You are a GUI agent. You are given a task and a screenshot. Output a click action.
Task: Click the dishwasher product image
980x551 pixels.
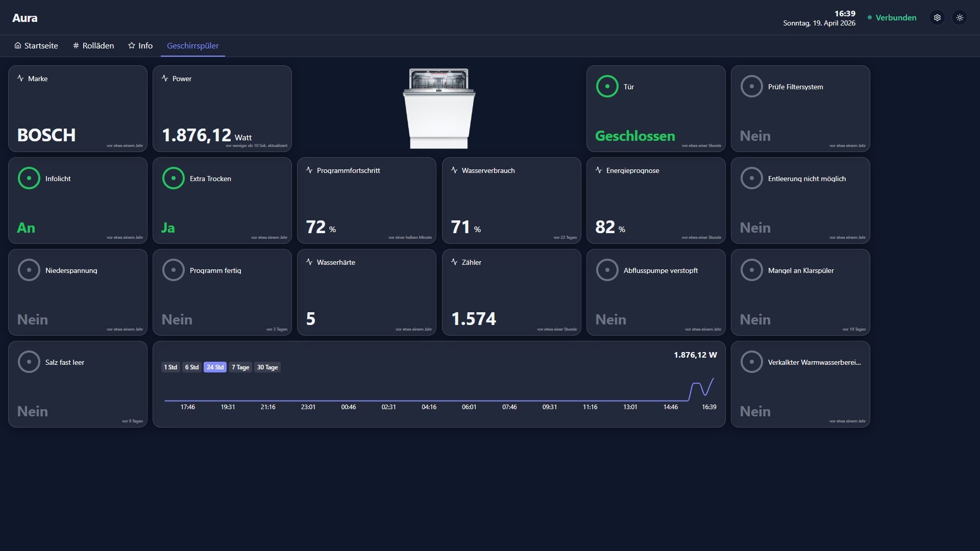pos(439,109)
